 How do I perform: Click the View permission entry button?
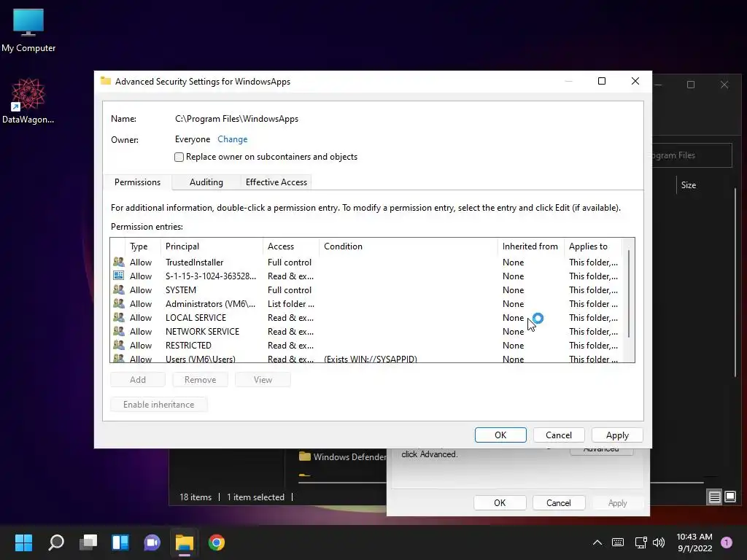point(263,379)
